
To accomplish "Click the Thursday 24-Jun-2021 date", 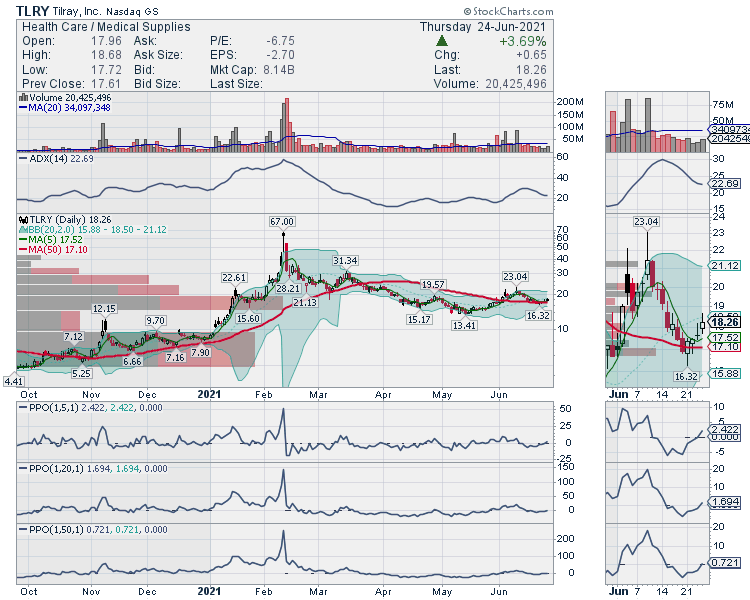I will coord(483,27).
